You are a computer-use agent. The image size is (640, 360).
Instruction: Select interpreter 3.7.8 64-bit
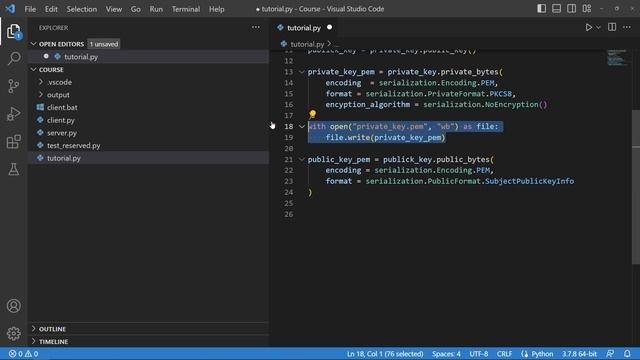579,354
